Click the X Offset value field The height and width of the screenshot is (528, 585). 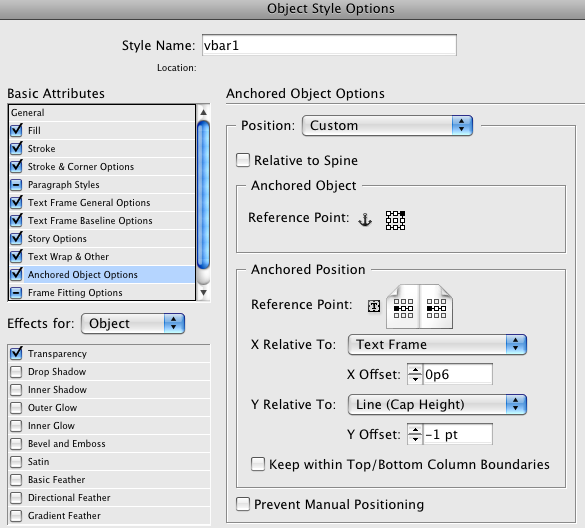pos(457,374)
